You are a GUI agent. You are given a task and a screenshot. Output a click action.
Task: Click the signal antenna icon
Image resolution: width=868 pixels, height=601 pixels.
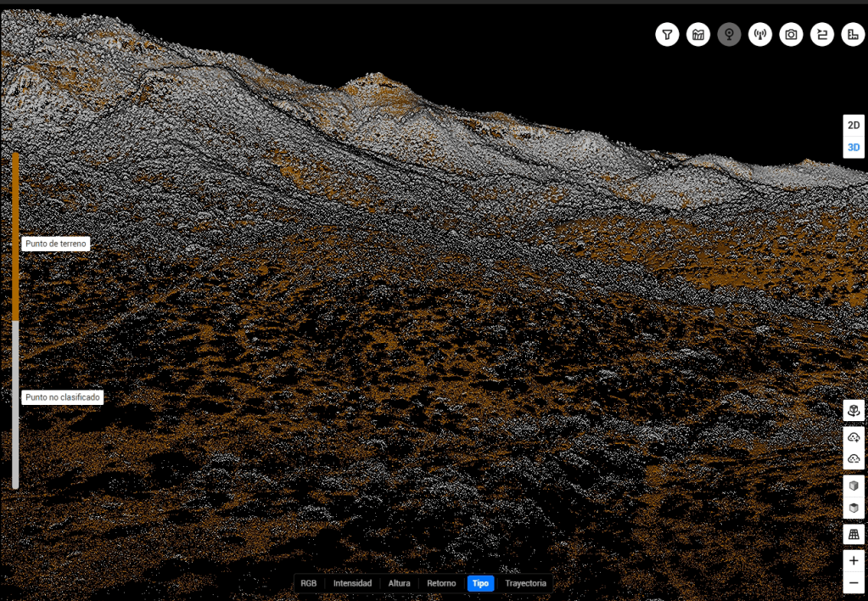(x=760, y=35)
